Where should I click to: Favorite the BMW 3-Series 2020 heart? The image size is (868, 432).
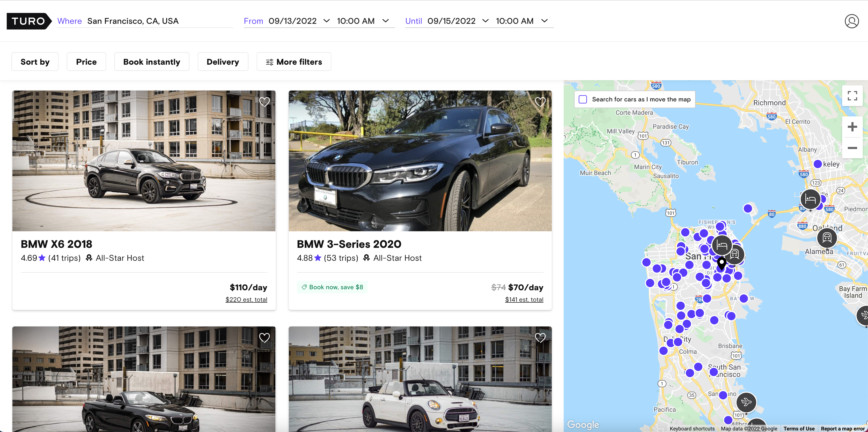pyautogui.click(x=540, y=102)
